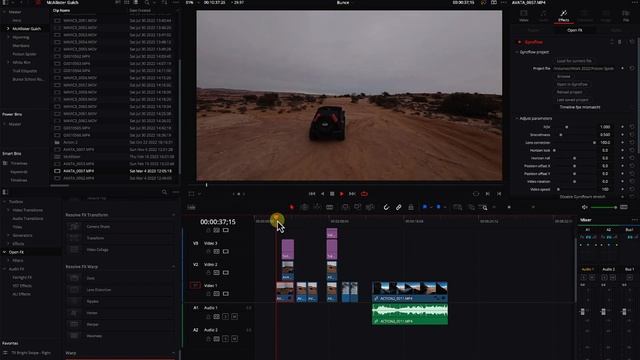
Task: Search the effects library magnifier icon
Action: click(x=164, y=192)
